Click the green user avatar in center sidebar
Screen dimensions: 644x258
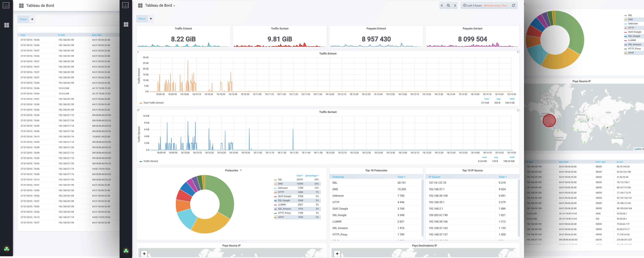126,250
